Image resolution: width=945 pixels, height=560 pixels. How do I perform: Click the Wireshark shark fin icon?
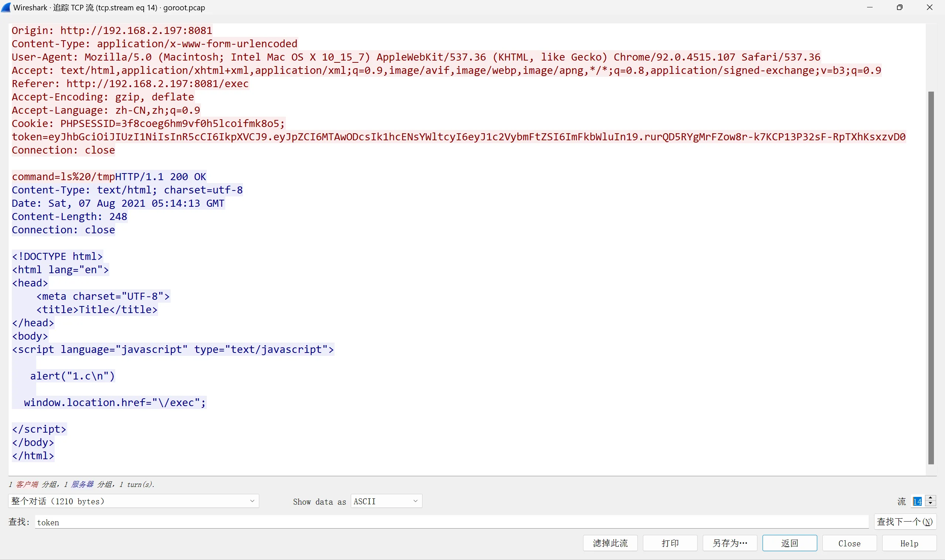[6, 7]
